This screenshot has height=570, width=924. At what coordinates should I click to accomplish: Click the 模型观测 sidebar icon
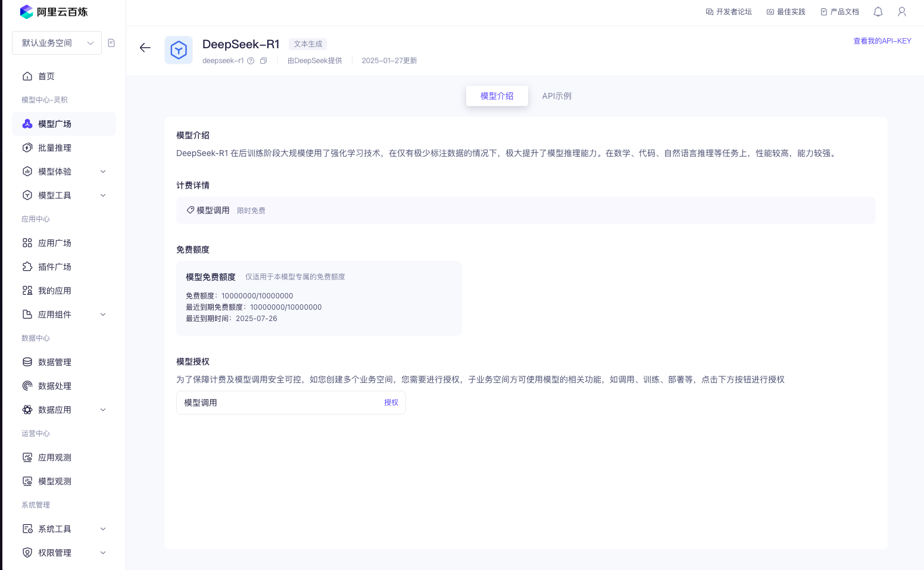pos(27,481)
